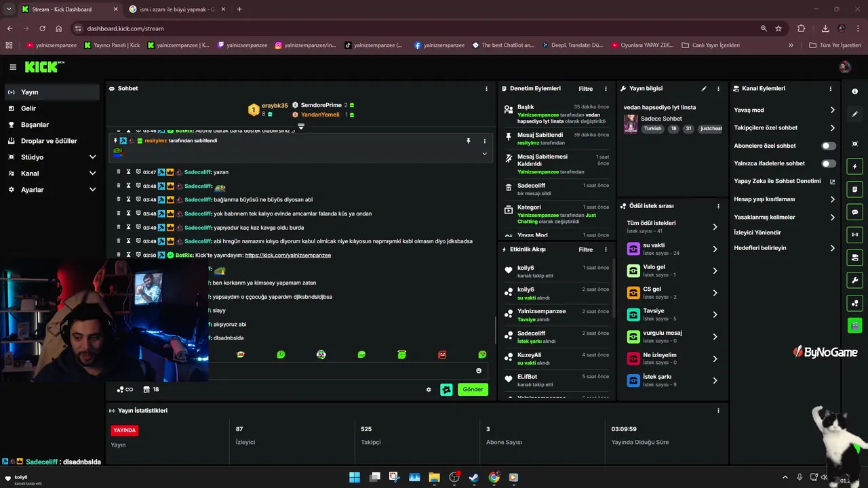The width and height of the screenshot is (868, 488).
Task: Open Yasaklanmış kelimeler settings
Action: coord(785,217)
